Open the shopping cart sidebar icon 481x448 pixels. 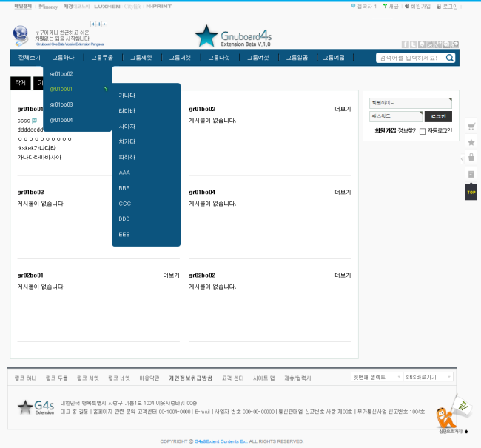(471, 127)
